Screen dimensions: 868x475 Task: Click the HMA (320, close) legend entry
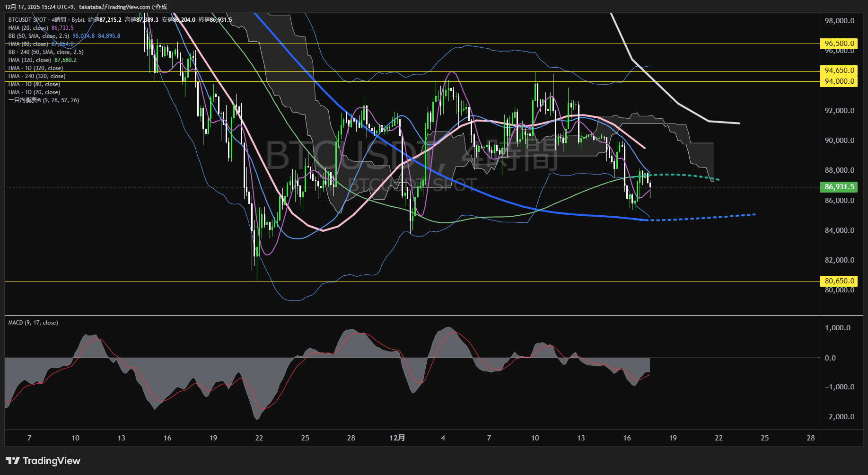pyautogui.click(x=30, y=60)
